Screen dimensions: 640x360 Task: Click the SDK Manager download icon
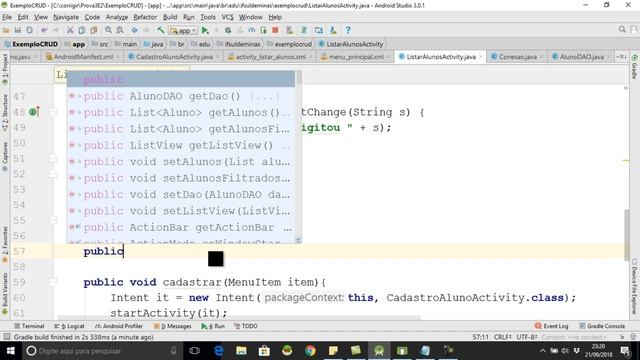[333, 30]
